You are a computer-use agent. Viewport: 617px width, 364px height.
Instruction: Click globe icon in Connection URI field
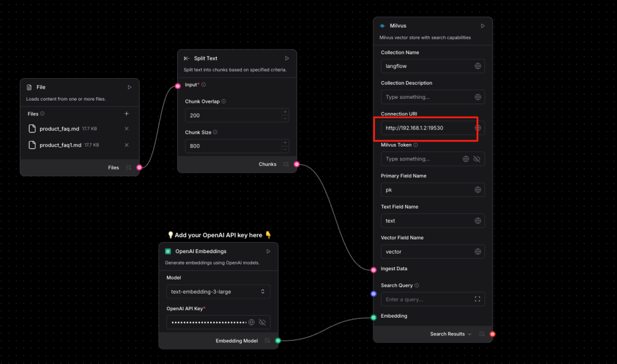[478, 128]
